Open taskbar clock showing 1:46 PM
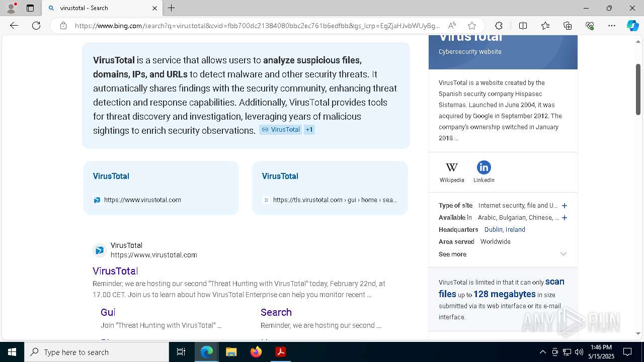The image size is (644, 362). [601, 352]
